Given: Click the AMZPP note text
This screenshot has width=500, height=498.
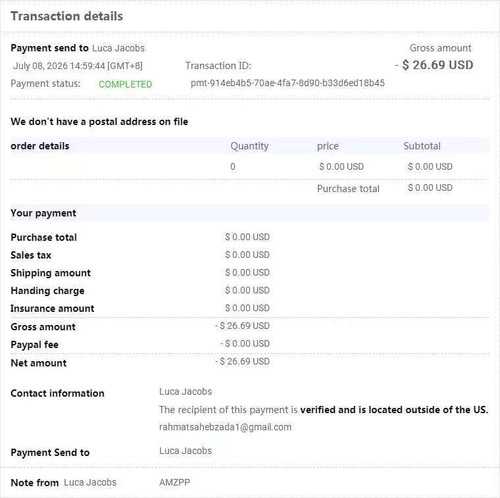Looking at the screenshot, I should pos(175,482).
